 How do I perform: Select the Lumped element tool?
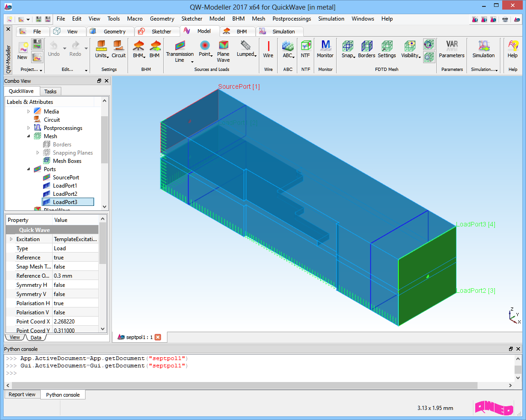(246, 45)
